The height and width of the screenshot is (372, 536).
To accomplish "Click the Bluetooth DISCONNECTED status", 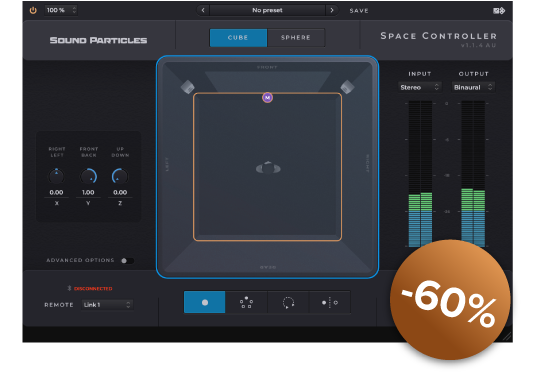I will [90, 289].
